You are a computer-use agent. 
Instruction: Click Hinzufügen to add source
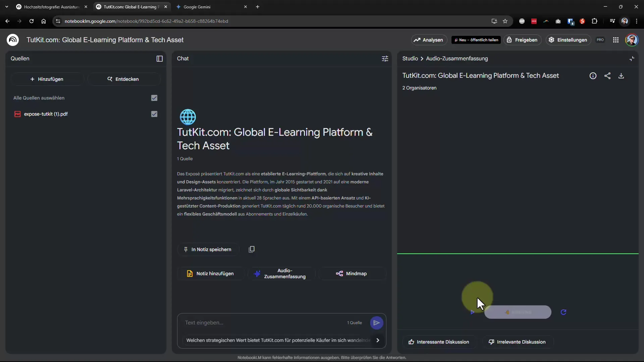tap(47, 79)
